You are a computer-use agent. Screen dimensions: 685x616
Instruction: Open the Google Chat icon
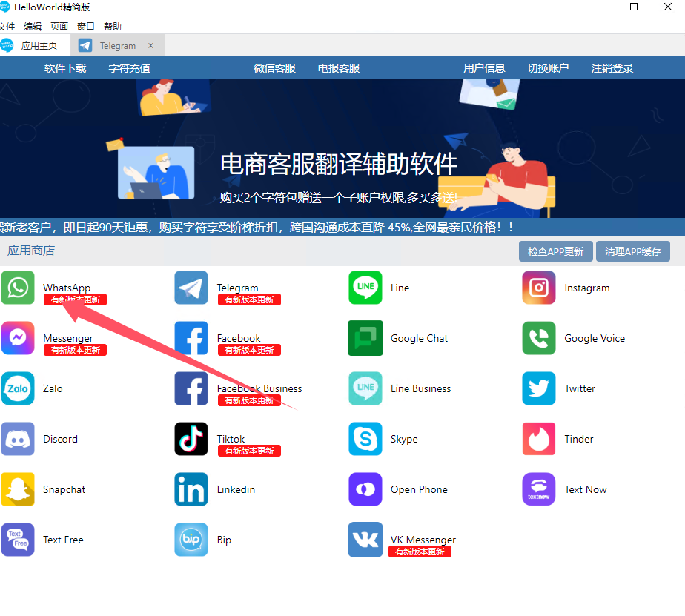[365, 338]
